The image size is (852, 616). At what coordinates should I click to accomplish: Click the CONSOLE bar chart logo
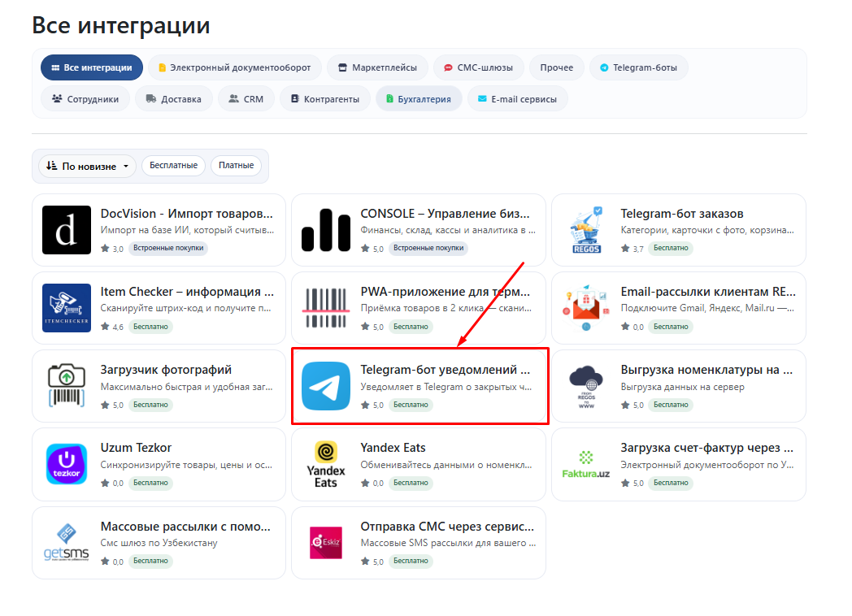pos(326,230)
